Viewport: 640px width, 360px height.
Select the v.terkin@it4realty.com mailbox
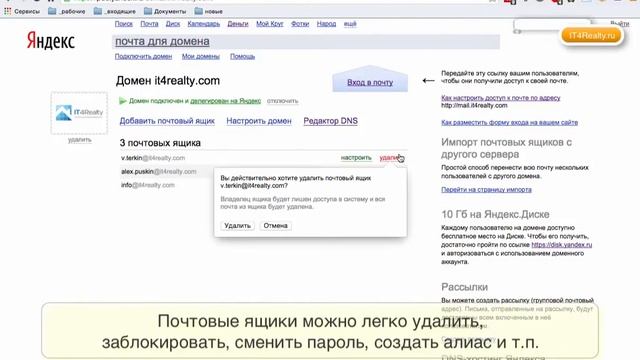tap(153, 158)
